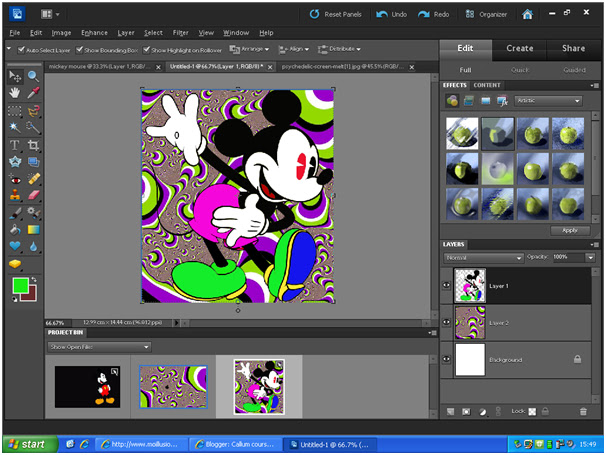The image size is (606, 455).
Task: Select the Cookie Cutter tool
Action: (x=15, y=162)
